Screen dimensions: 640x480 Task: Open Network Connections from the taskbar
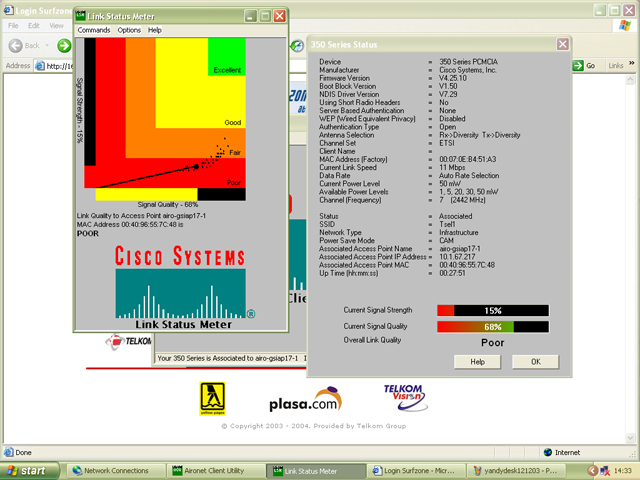(111, 470)
